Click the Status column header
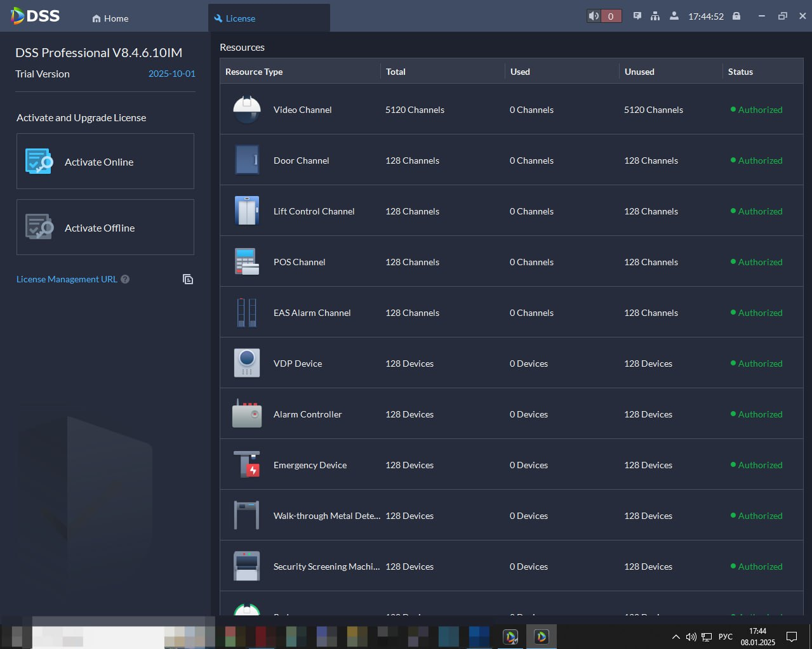The image size is (812, 649). coord(740,72)
